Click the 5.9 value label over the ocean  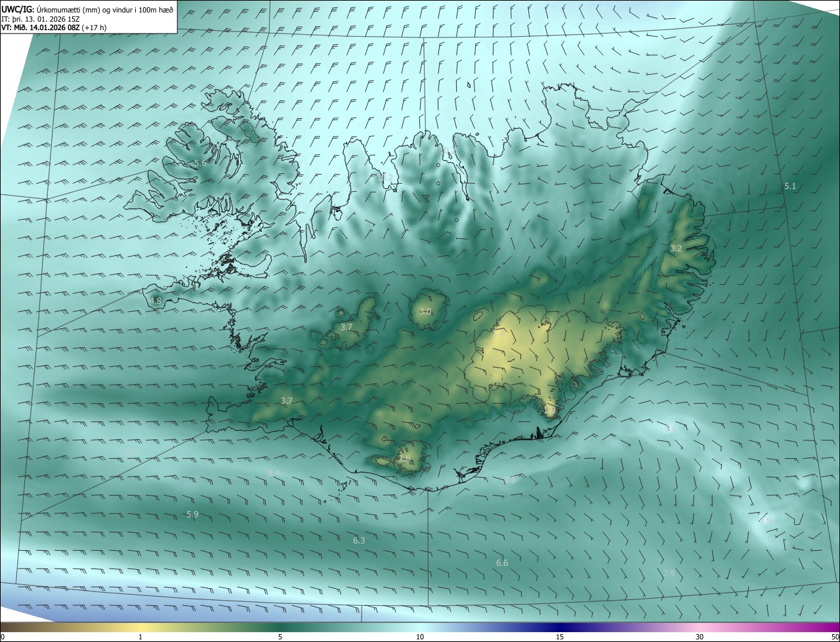[x=192, y=515]
